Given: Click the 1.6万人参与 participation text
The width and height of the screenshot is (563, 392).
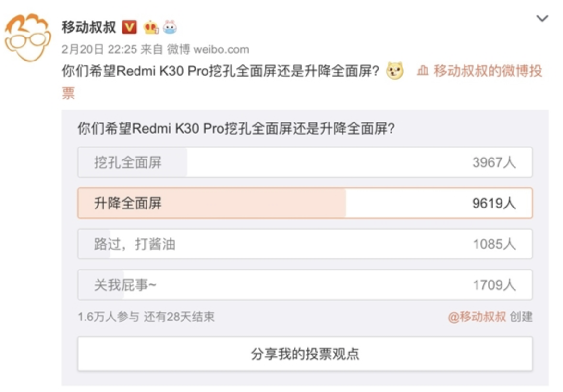Looking at the screenshot, I should 108,317.
